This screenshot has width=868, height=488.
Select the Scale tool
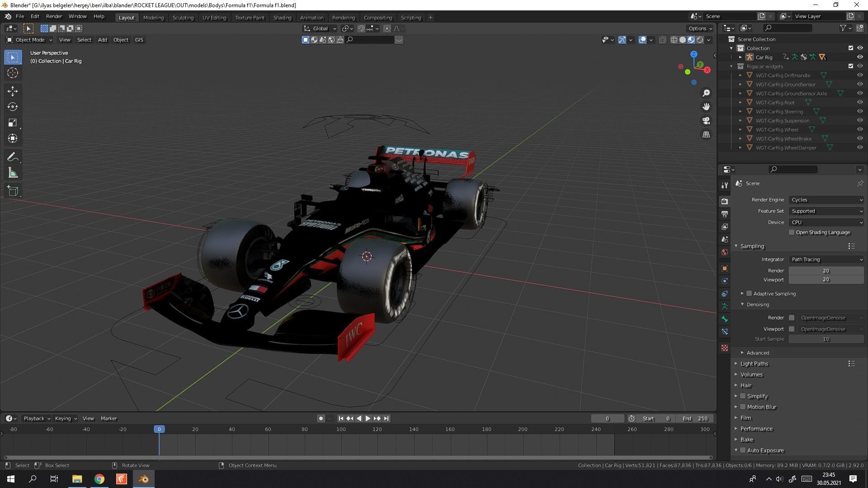point(13,122)
